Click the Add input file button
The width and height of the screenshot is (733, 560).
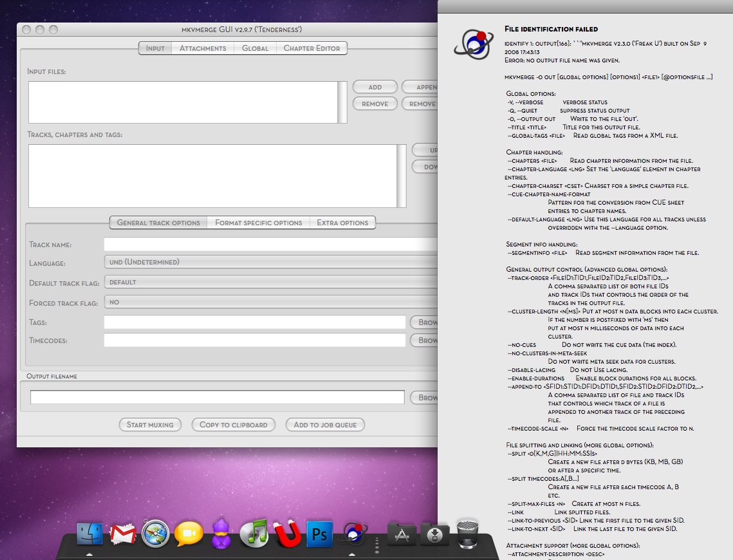tap(375, 87)
